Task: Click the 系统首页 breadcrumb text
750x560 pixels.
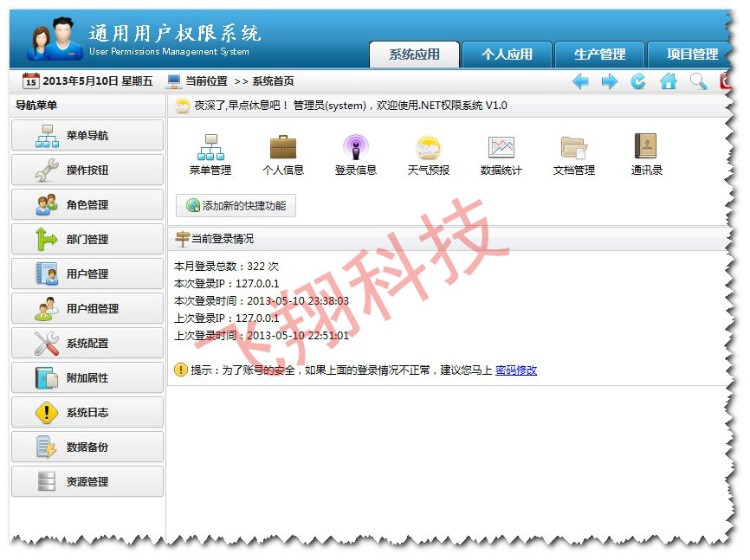Action: pyautogui.click(x=273, y=81)
